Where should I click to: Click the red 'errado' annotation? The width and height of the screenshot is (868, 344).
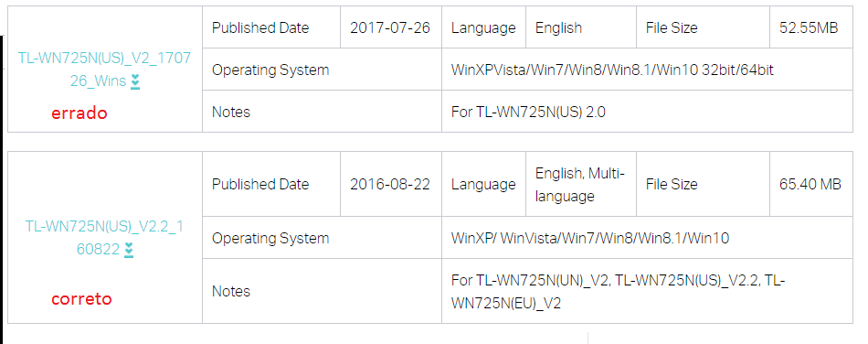[x=79, y=113]
